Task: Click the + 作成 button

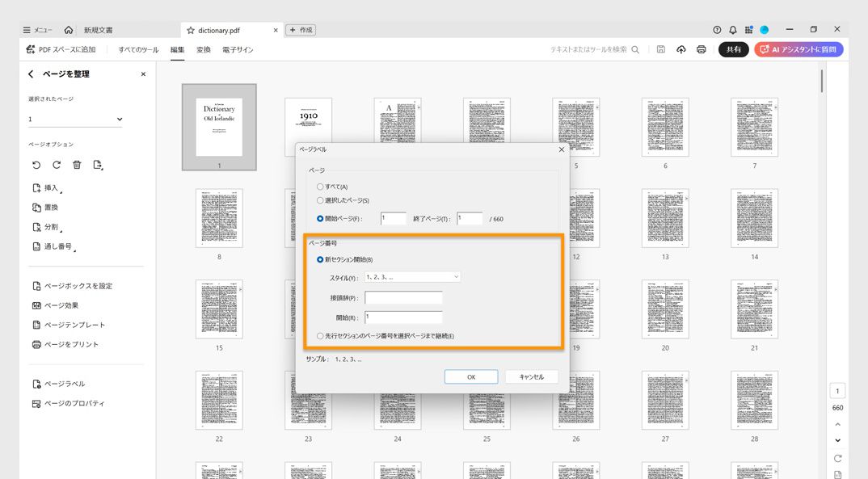Action: pos(301,30)
